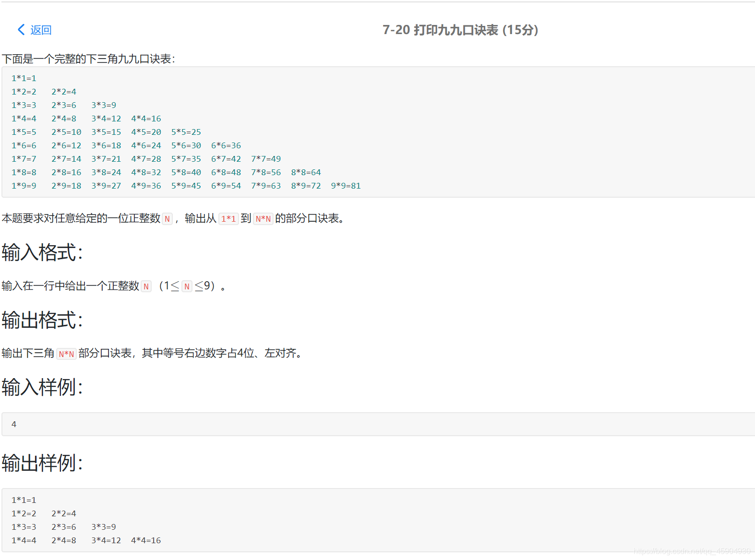Click the text 其中等号右边数字占4位、左对齐
This screenshot has width=755, height=560.
[x=221, y=354]
